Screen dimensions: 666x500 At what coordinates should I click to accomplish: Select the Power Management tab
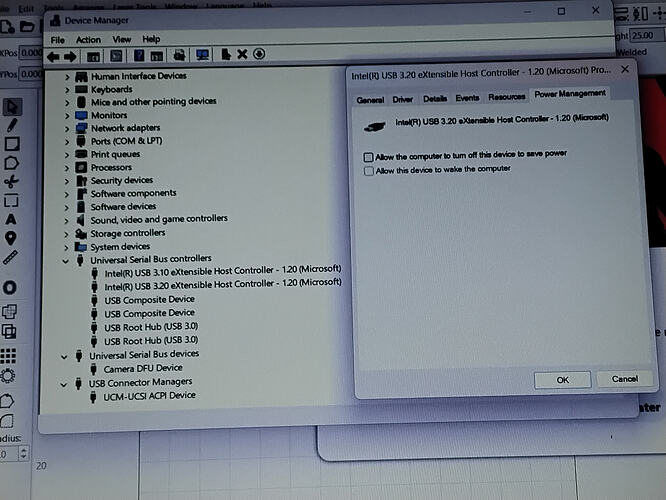click(x=570, y=93)
